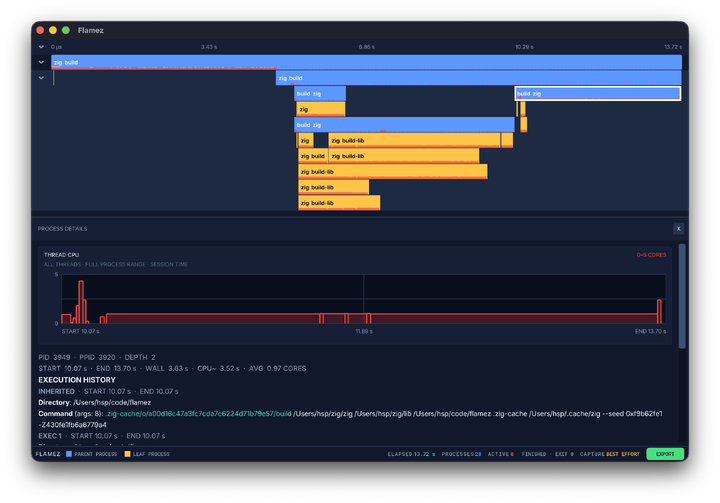
Task: Click the 'WALL 3.63 s' value
Action: [167, 368]
